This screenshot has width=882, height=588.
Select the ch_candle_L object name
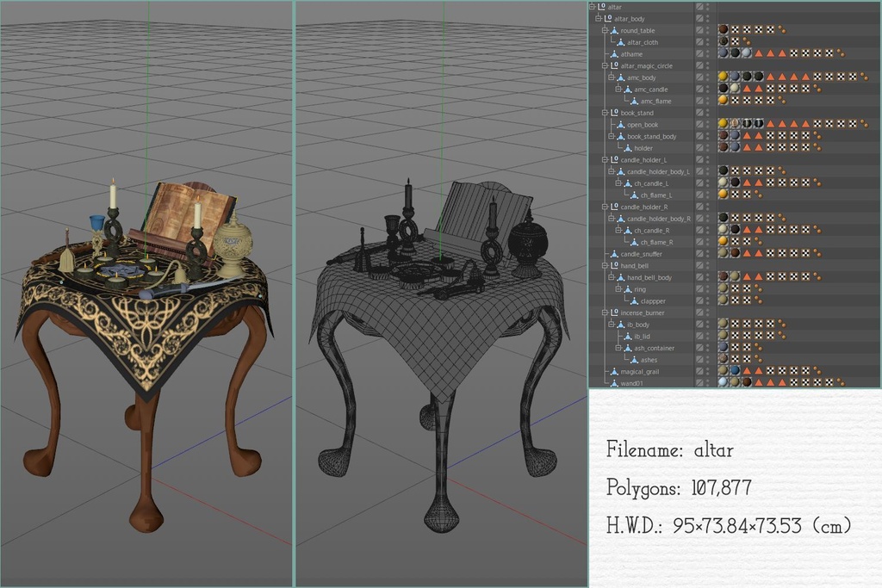point(651,183)
